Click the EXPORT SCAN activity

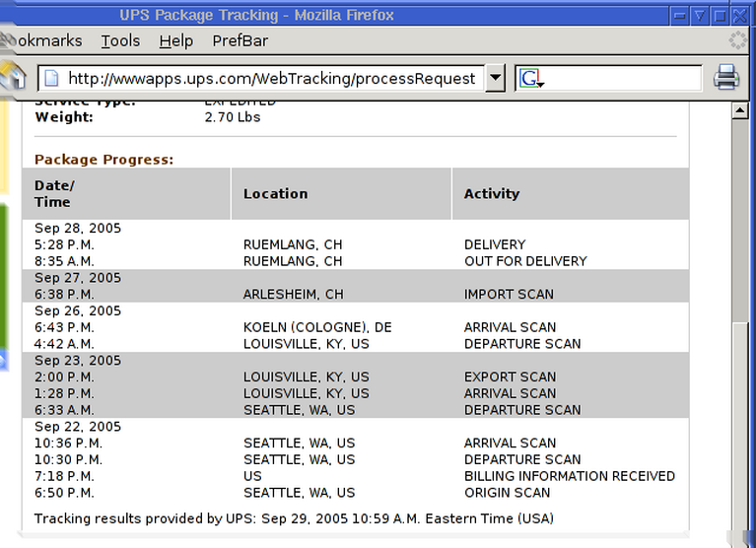pyautogui.click(x=511, y=377)
